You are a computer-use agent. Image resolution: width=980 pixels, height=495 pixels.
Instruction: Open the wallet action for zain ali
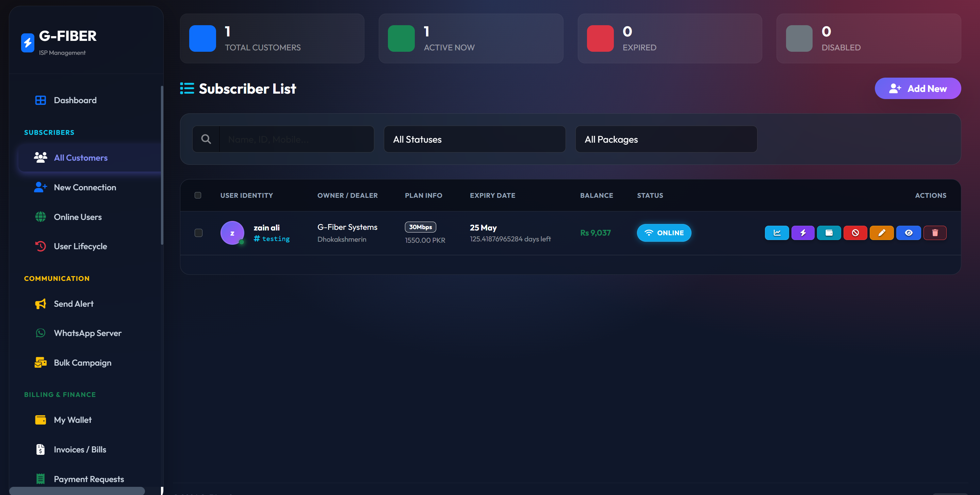[829, 233]
